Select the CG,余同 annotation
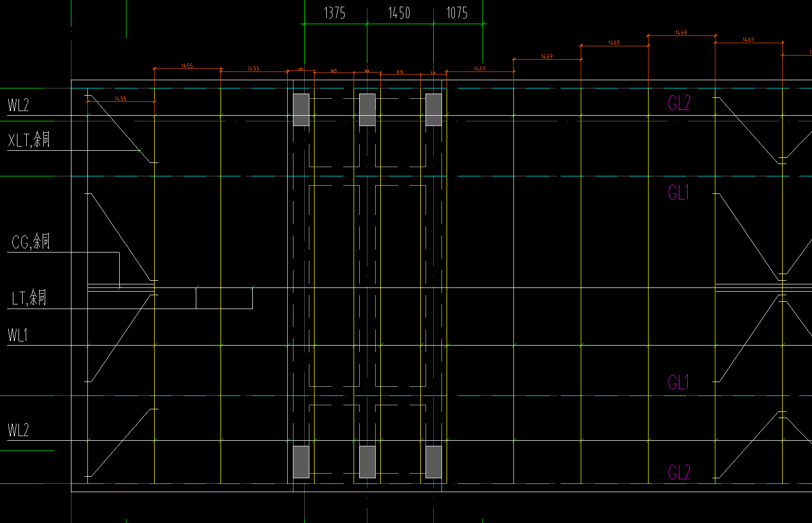Screen dimensions: 812x523 click(x=31, y=242)
